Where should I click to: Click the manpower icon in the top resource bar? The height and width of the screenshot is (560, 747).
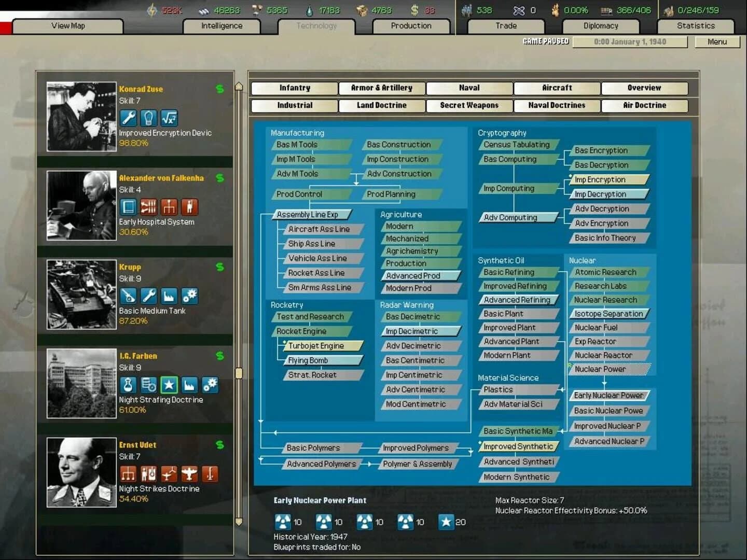467,9
